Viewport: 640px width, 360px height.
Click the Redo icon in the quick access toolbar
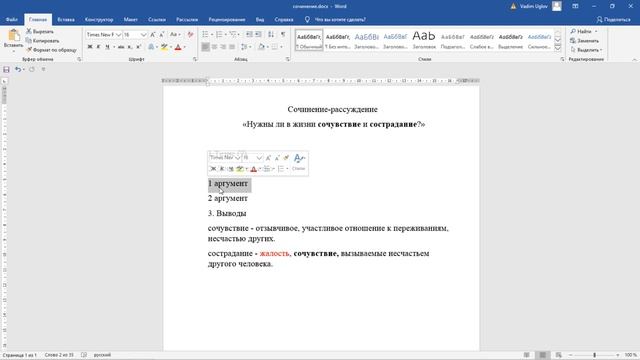tap(32, 69)
